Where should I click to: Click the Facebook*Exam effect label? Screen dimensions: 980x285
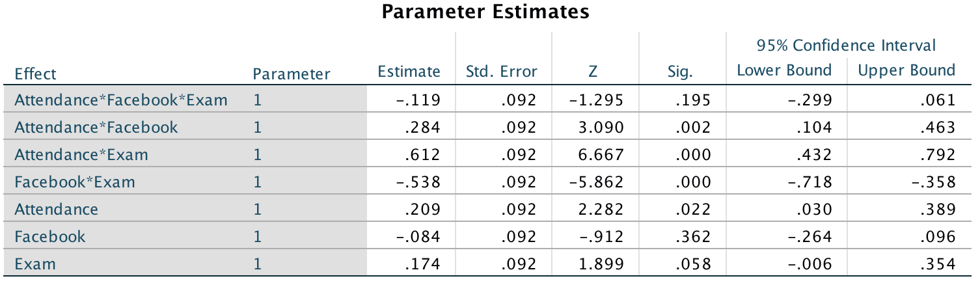click(x=75, y=182)
